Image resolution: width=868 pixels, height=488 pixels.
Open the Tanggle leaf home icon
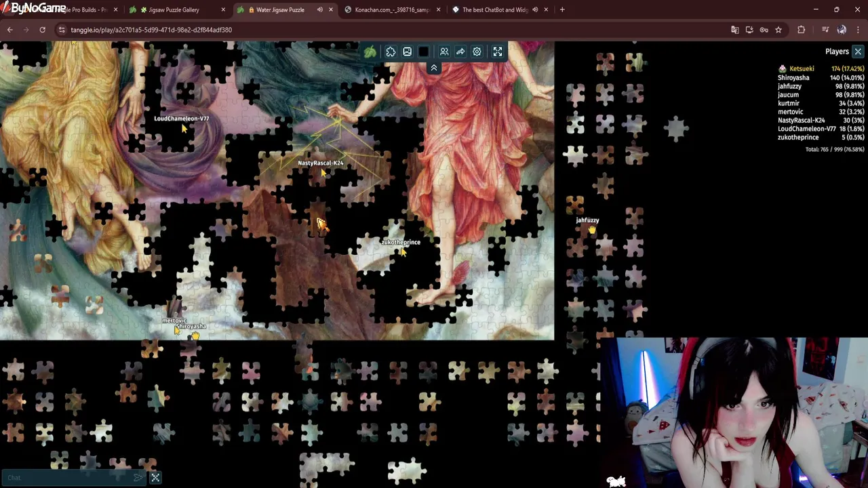point(370,52)
